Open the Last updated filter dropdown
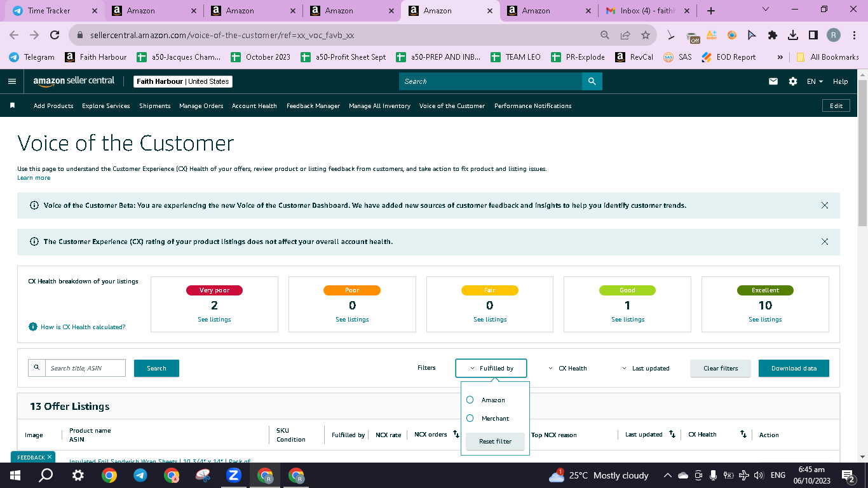 point(646,368)
